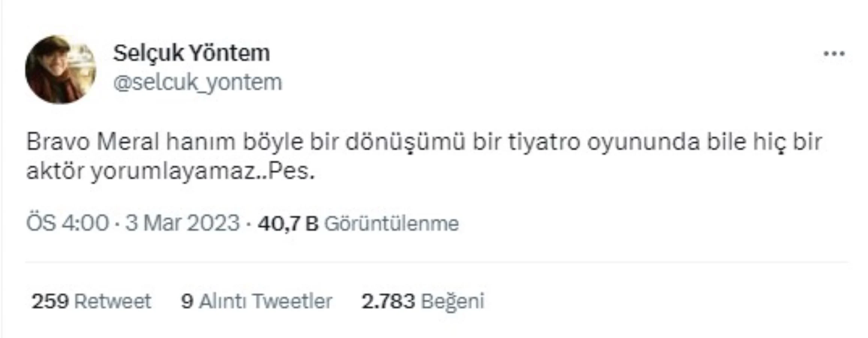868x338 pixels.
Task: Click the number 259 before Retweet
Action: pos(50,301)
